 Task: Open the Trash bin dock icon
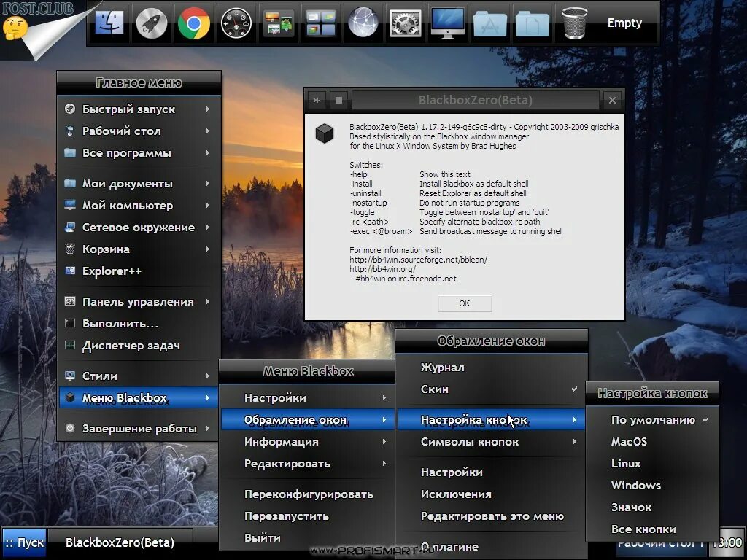click(x=575, y=23)
